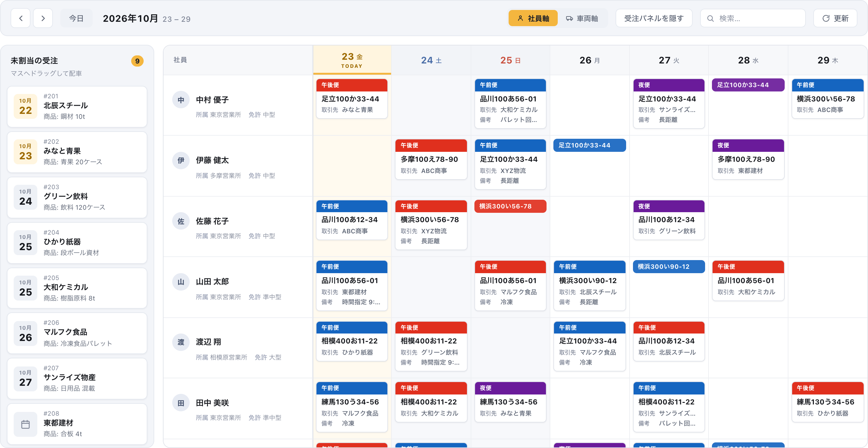Click the calendar icon on order #208
The height and width of the screenshot is (448, 868).
[x=25, y=424]
